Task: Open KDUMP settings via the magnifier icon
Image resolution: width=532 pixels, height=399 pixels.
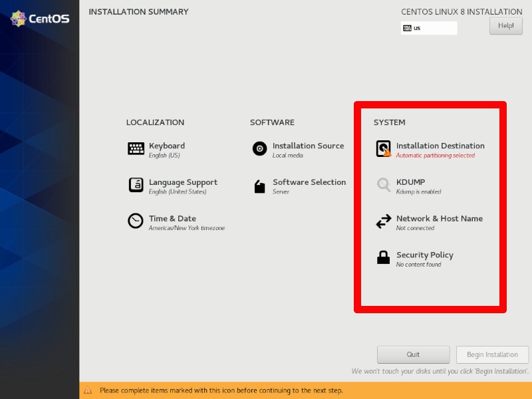Action: click(x=382, y=185)
